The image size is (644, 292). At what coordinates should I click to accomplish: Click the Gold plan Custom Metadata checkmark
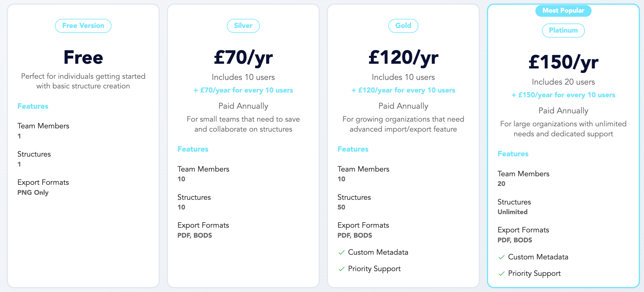341,252
